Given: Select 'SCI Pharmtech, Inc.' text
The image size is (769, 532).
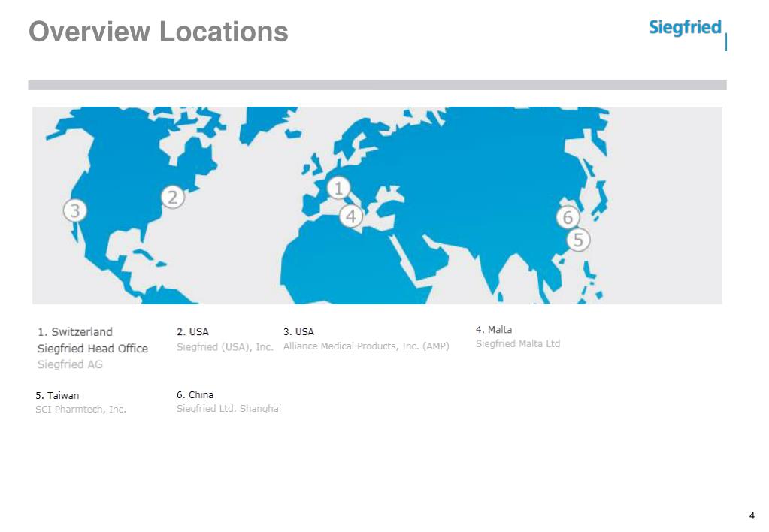Looking at the screenshot, I should (81, 409).
